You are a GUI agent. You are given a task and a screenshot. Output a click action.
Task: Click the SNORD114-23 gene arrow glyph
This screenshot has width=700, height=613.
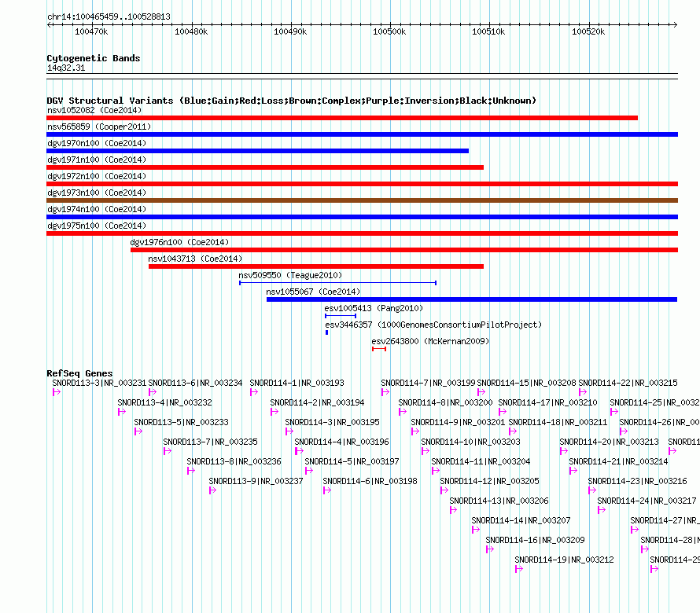[x=592, y=490]
